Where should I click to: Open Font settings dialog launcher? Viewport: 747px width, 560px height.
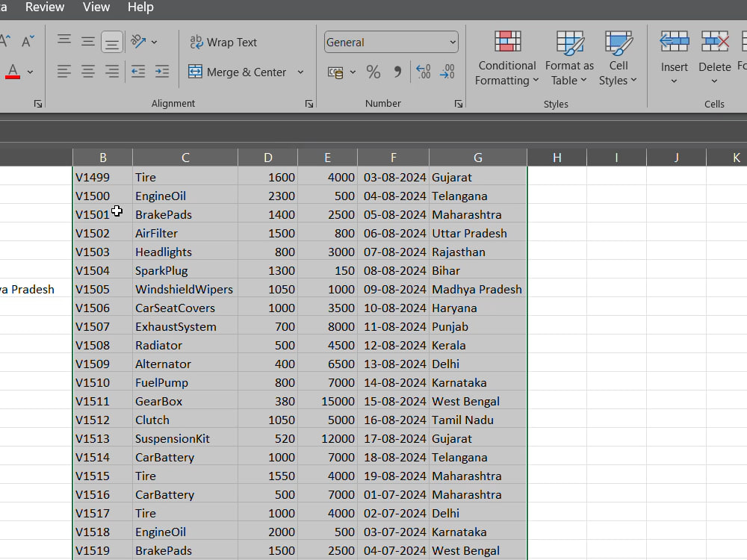[38, 104]
